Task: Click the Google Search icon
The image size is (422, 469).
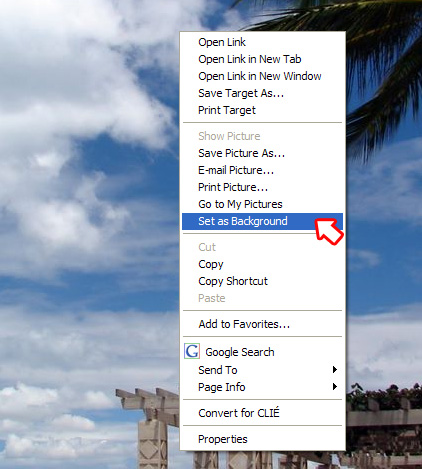Action: coord(192,351)
